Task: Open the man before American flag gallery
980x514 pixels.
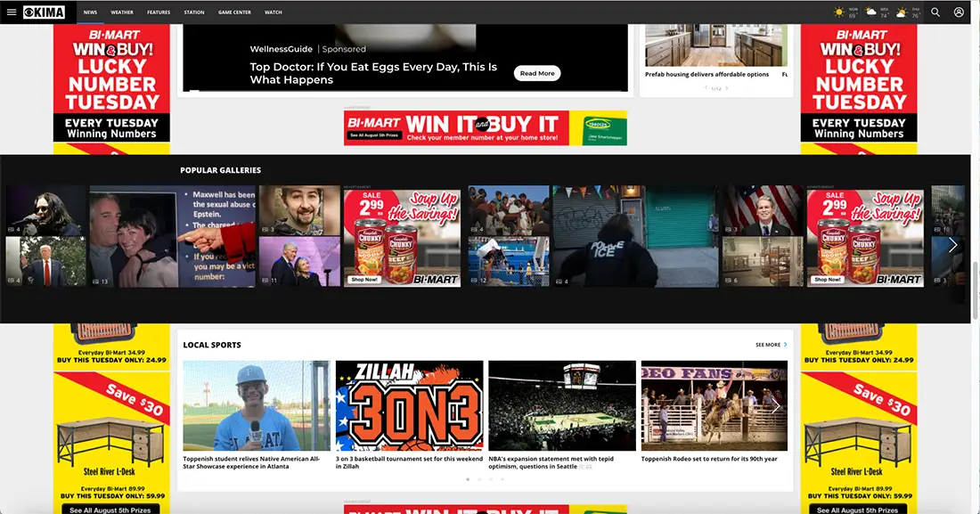Action: click(x=763, y=209)
